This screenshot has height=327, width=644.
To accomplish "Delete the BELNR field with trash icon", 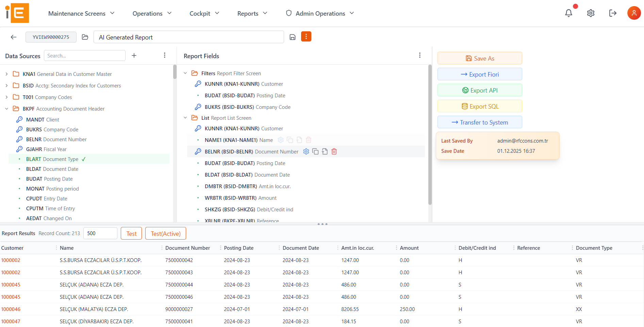I will (334, 151).
